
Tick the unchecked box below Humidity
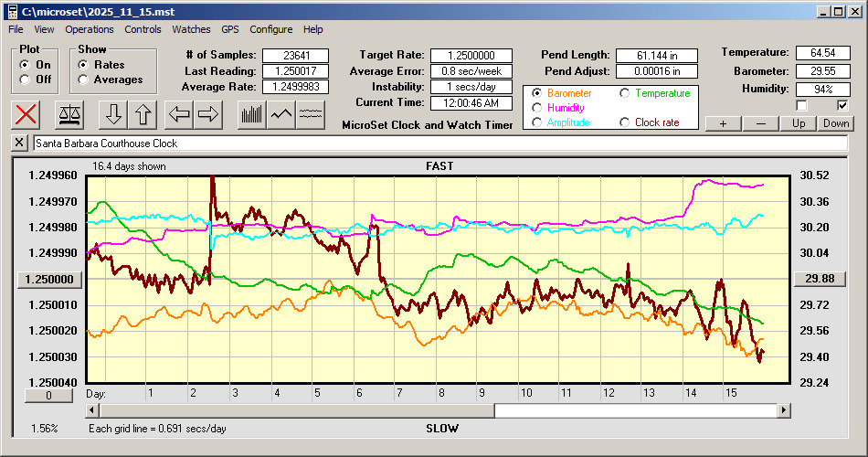801,105
